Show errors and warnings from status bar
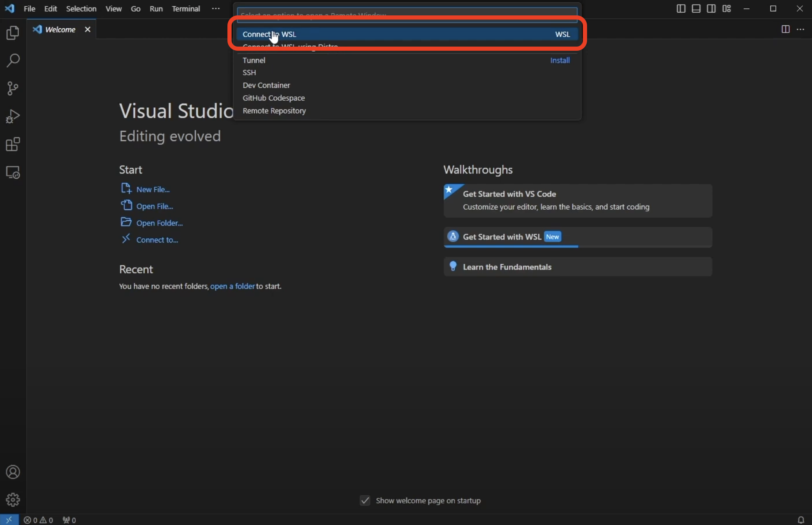Image resolution: width=812 pixels, height=525 pixels. pyautogui.click(x=38, y=520)
